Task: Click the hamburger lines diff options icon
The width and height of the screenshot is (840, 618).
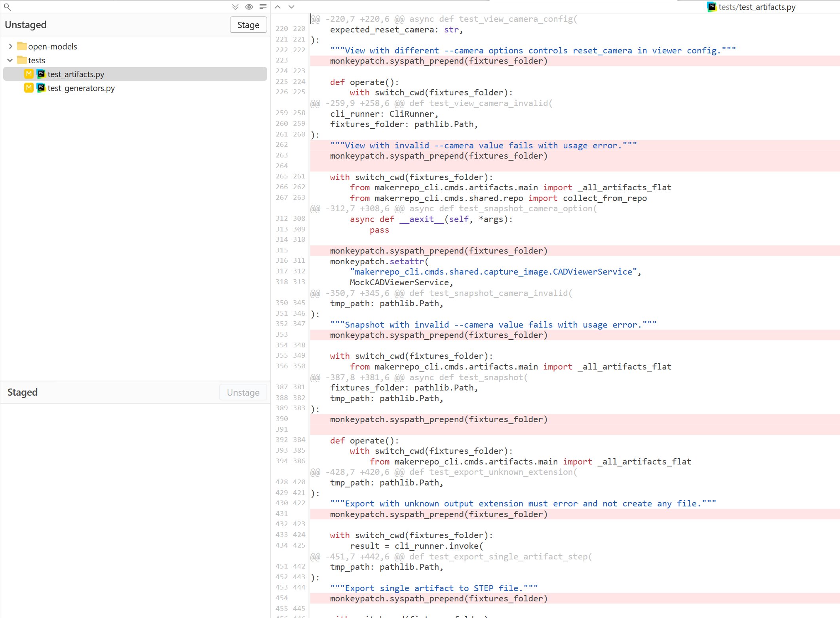Action: click(262, 7)
